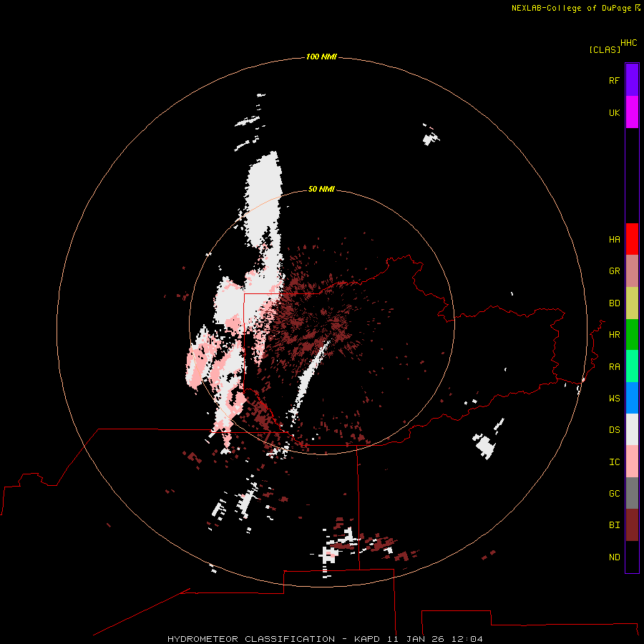Click the UK legend label
Image resolution: width=644 pixels, height=644 pixels.
(614, 112)
